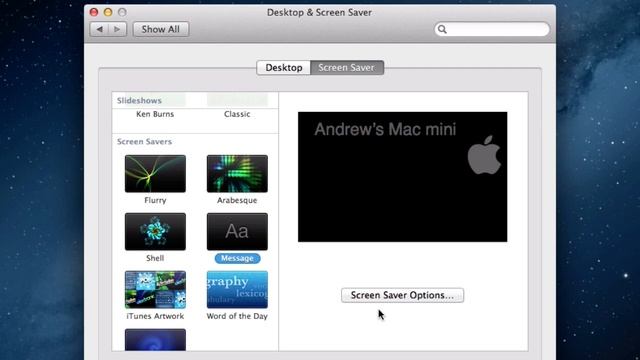Click the magnifying glass search icon
Screen dimensions: 640x360
pos(442,29)
